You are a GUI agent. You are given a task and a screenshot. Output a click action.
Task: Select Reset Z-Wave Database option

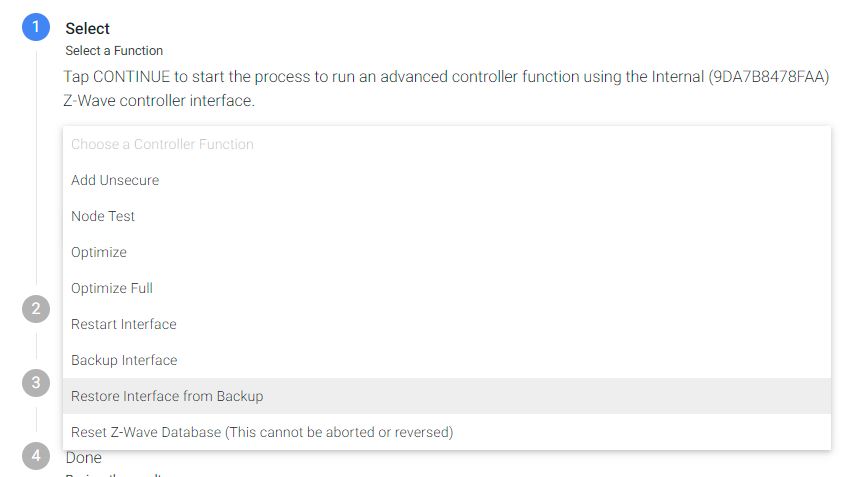click(262, 432)
